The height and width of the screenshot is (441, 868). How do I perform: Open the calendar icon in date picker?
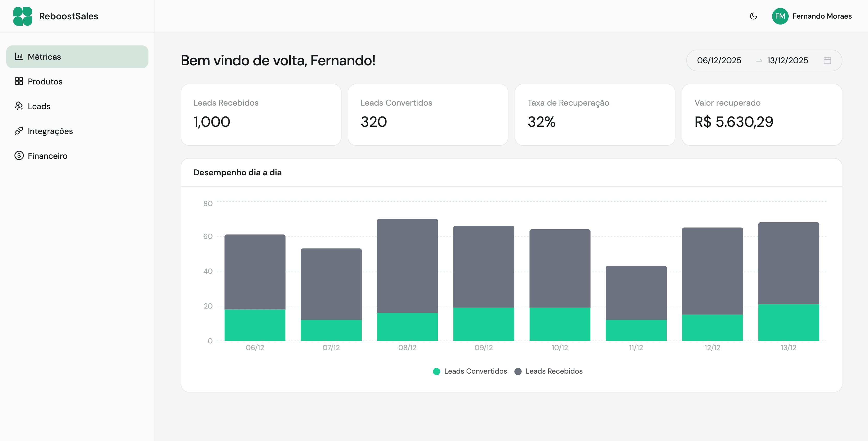[828, 61]
